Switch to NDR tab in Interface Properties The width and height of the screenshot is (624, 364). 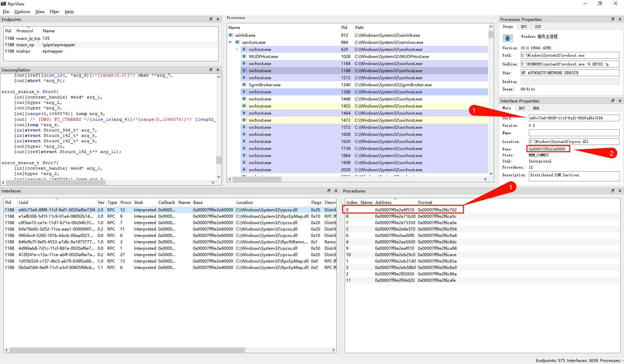[x=536, y=108]
